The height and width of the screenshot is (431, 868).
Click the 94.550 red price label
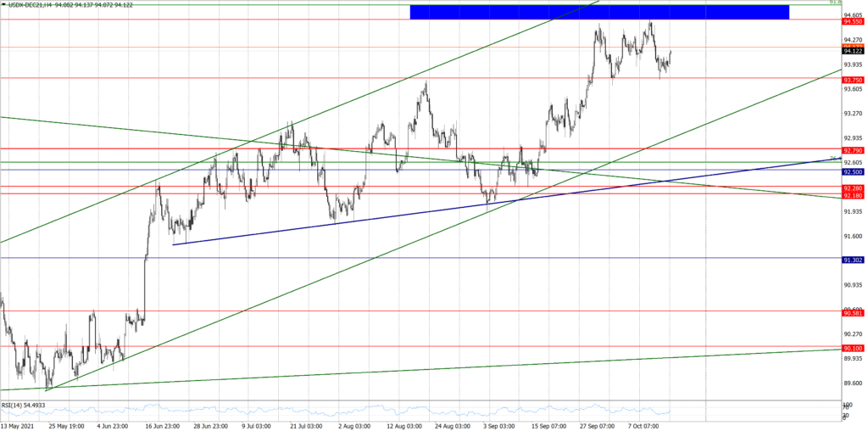853,20
